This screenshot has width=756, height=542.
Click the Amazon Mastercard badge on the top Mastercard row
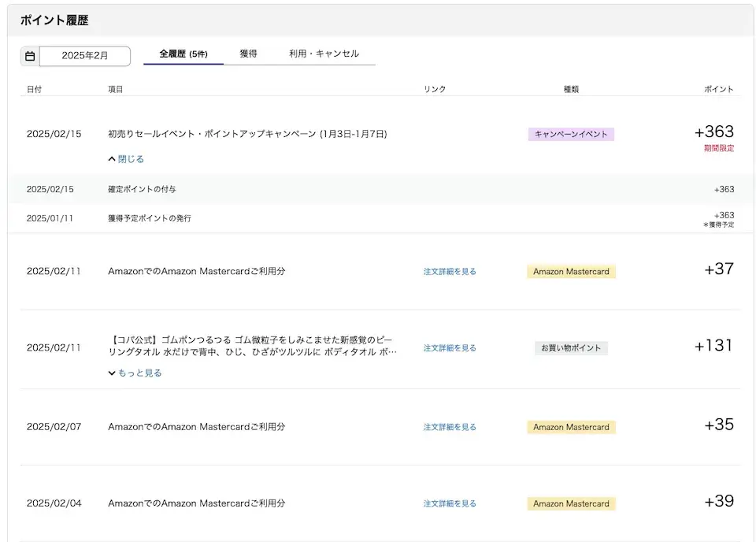click(x=570, y=271)
